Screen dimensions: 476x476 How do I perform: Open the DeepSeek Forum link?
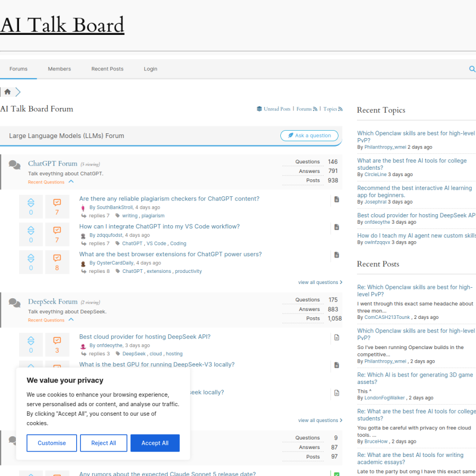coord(53,301)
